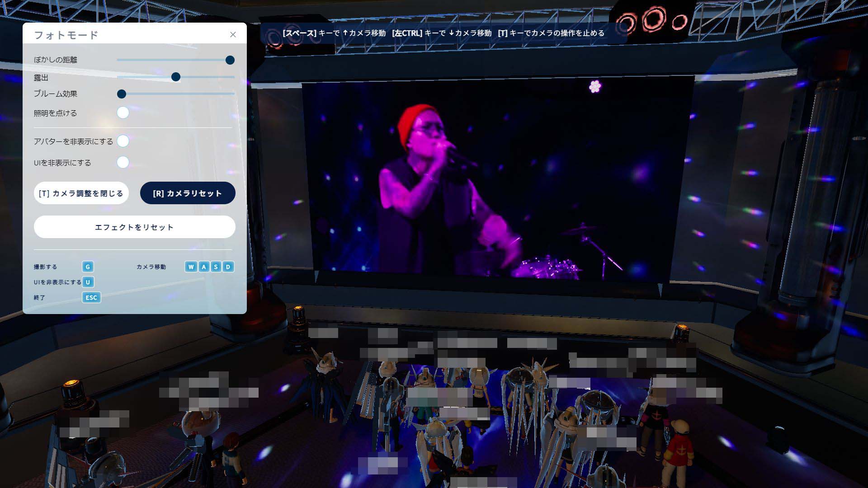Click the live concert video screen
This screenshot has width=868, height=488.
[497, 181]
